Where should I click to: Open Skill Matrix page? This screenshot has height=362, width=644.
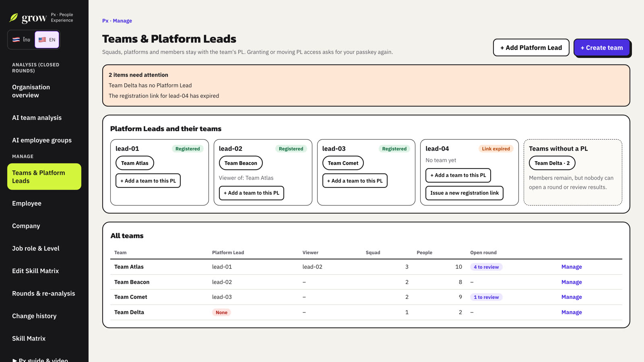[x=44, y=339]
